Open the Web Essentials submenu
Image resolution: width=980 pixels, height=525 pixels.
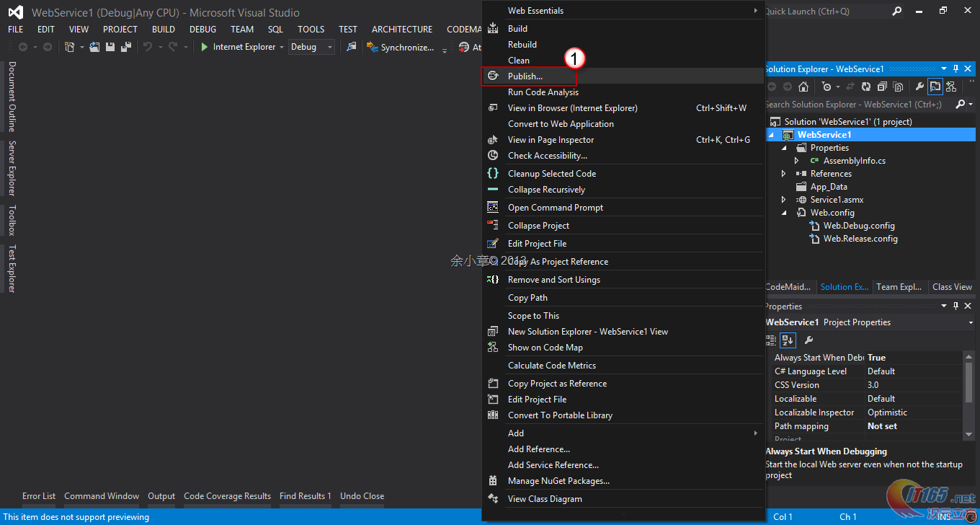623,11
